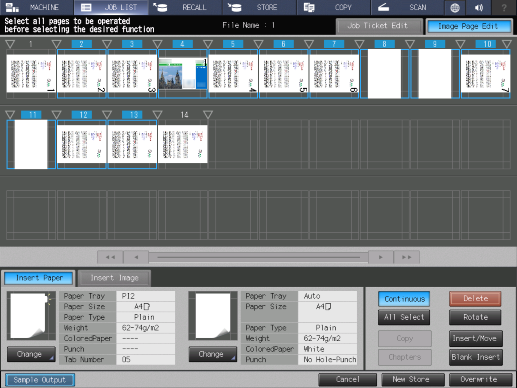Open the MACHINE screen icon

(13, 7)
